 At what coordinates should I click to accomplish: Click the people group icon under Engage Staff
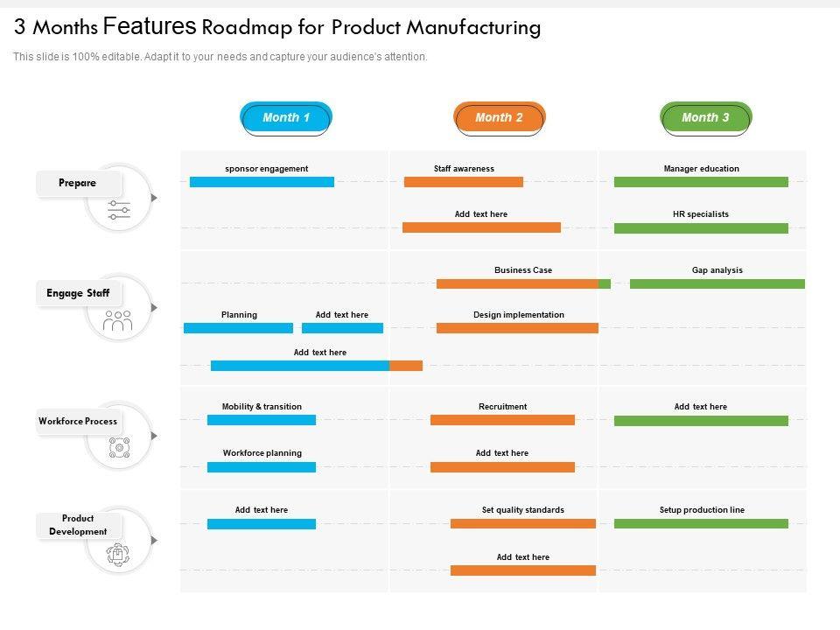pyautogui.click(x=118, y=321)
